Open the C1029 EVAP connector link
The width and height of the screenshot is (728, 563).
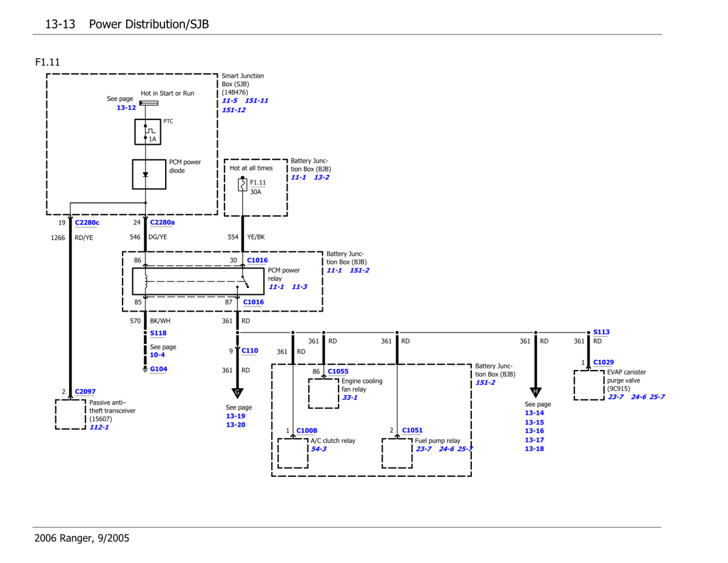(603, 362)
